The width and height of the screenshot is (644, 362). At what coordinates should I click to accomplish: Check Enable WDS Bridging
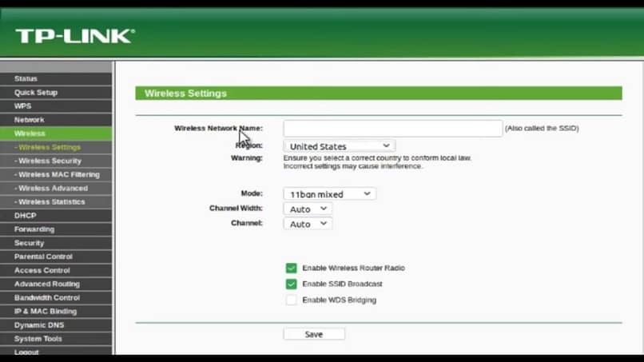(x=291, y=300)
